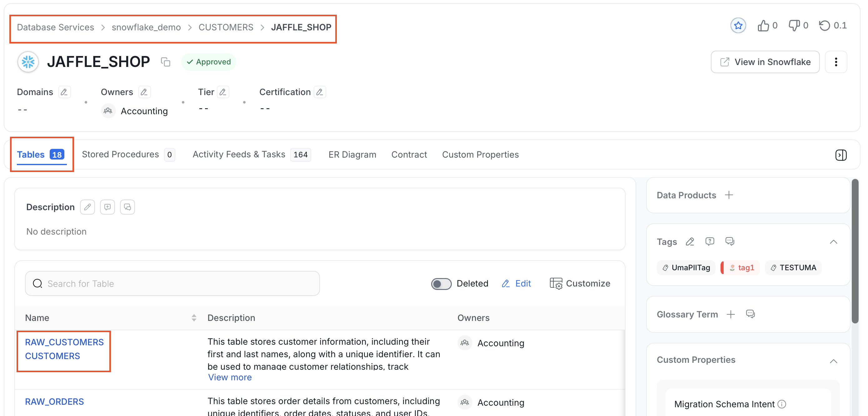The image size is (868, 416).
Task: Click the Edit tables button
Action: pos(516,284)
